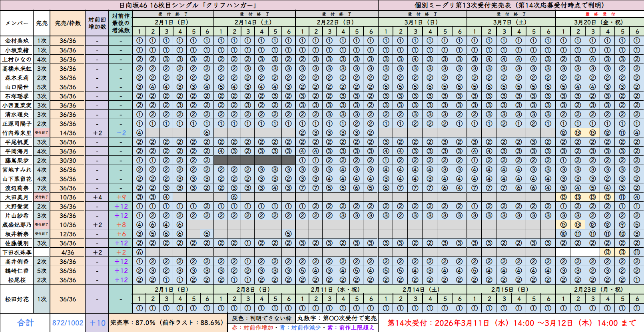
Task: Select the 12/36 cell for 坂井新奈
Action: (x=68, y=234)
